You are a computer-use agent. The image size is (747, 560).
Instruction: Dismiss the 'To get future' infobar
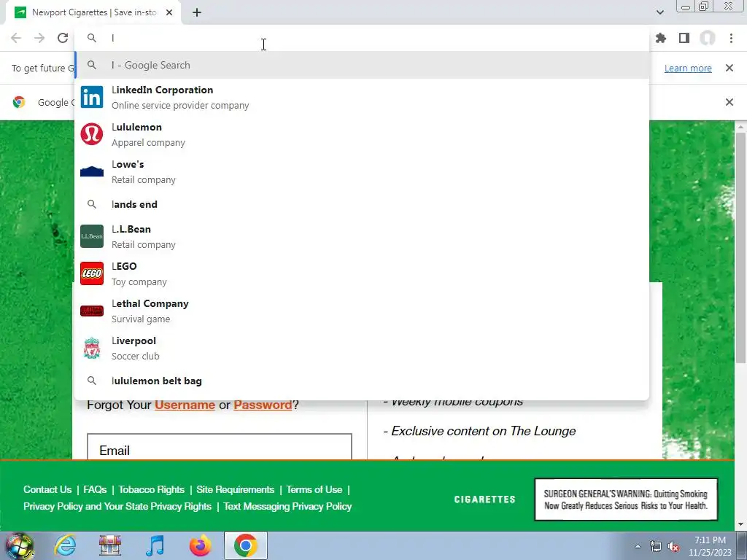(729, 68)
